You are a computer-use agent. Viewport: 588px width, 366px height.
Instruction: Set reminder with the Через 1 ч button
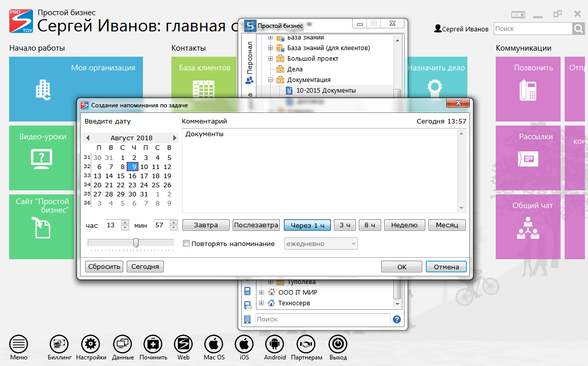coord(308,225)
